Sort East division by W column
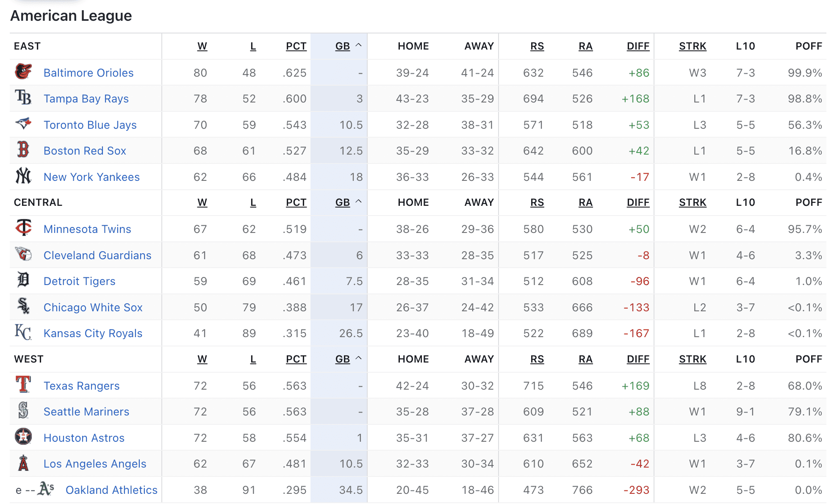The height and width of the screenshot is (504, 837). pyautogui.click(x=202, y=46)
